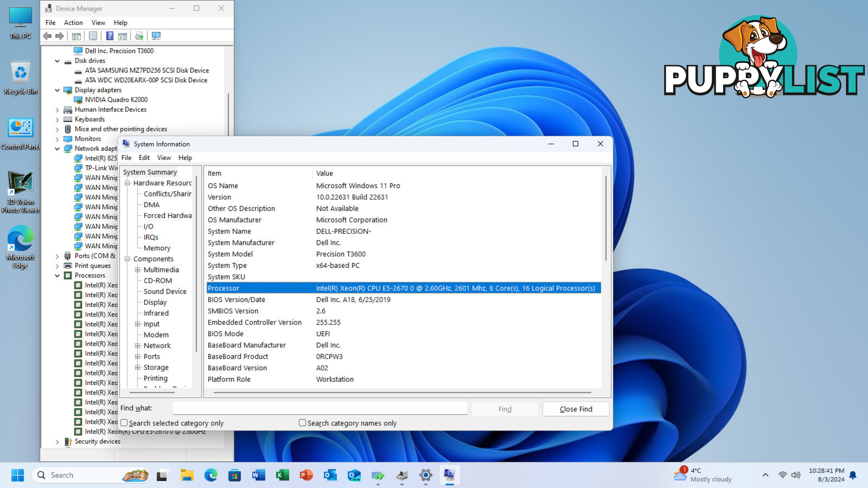Click the System Information taskbar icon

450,475
